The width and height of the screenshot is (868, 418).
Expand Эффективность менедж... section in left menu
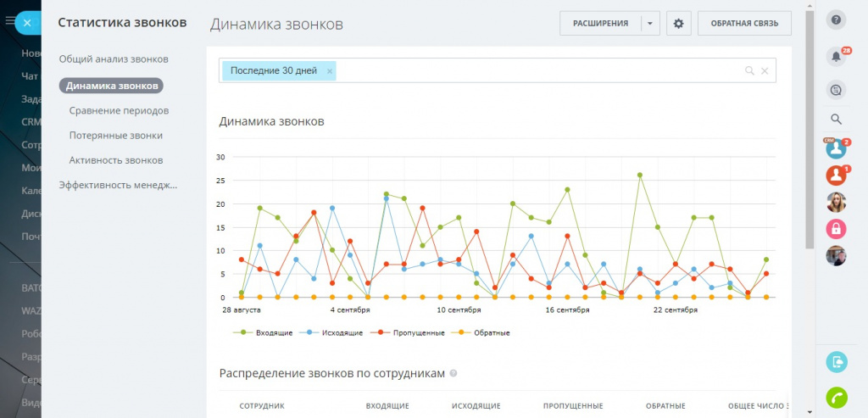click(x=118, y=185)
